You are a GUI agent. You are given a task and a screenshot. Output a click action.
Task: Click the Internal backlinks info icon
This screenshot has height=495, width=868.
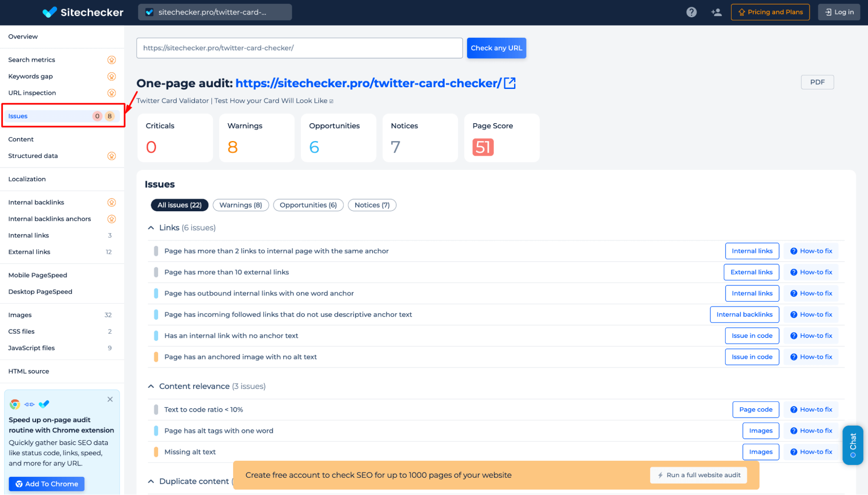pos(112,203)
